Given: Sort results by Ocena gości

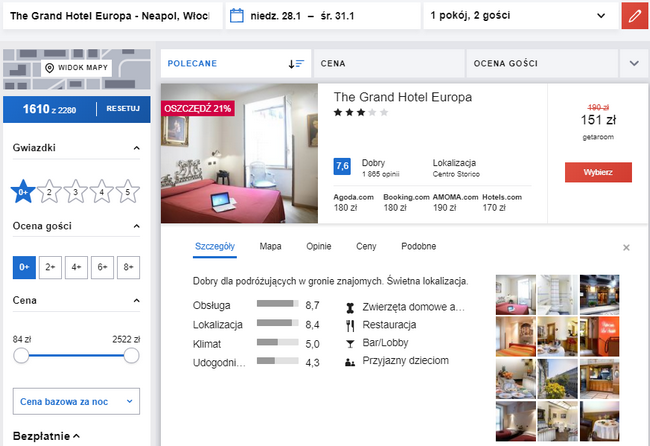Looking at the screenshot, I should 542,64.
